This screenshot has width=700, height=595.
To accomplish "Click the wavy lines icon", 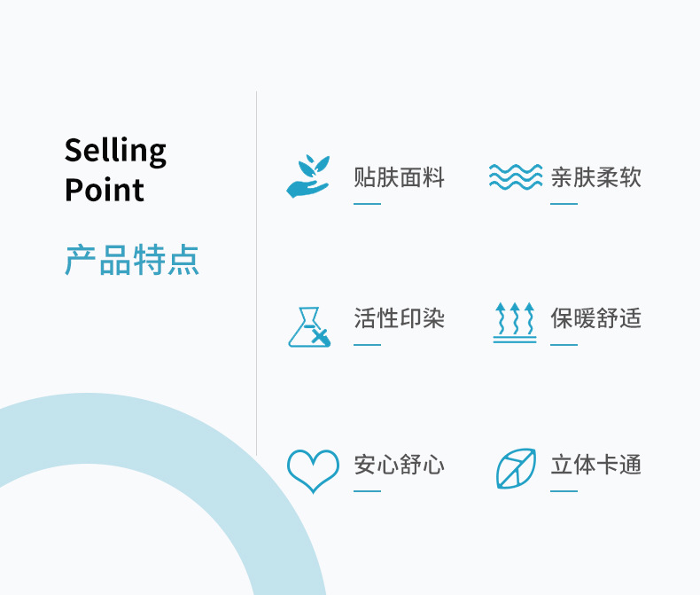I will [x=515, y=176].
